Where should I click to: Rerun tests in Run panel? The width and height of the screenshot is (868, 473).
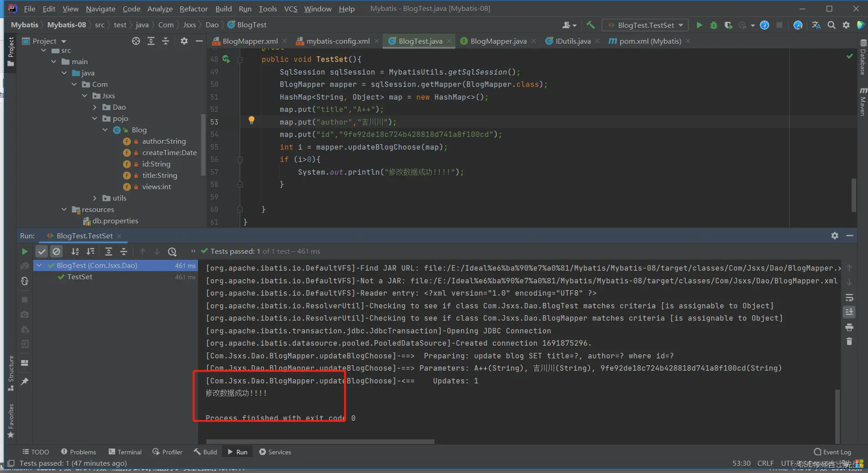tap(25, 252)
